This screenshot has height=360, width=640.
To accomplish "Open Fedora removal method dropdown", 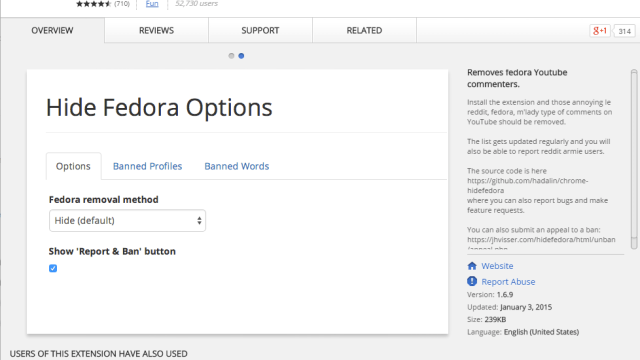I will [127, 221].
